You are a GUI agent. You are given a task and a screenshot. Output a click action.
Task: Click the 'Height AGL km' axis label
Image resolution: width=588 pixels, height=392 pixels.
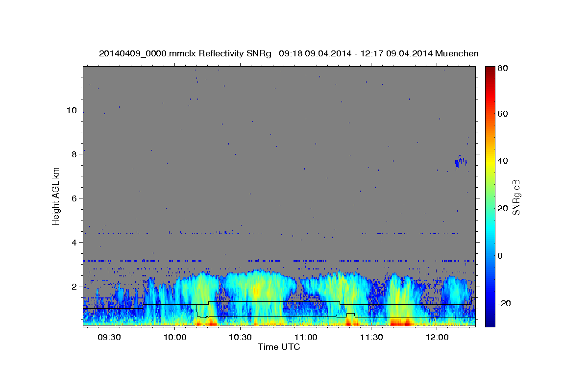click(56, 196)
